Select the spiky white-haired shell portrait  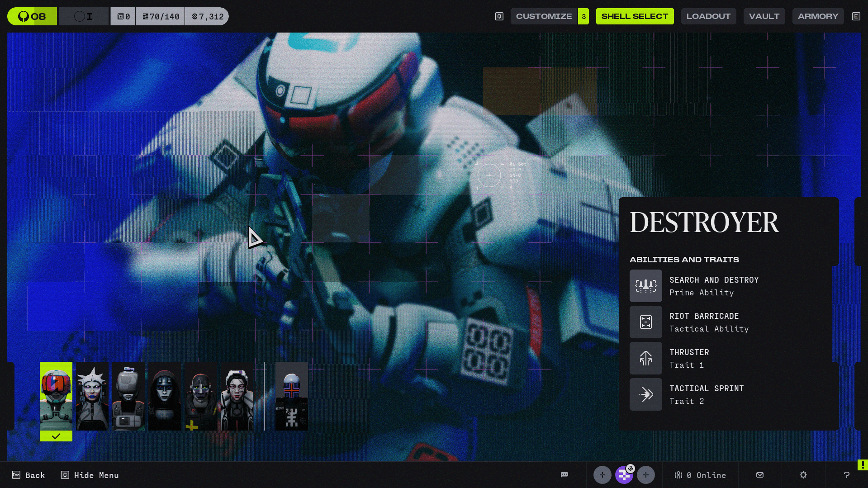pos(92,397)
